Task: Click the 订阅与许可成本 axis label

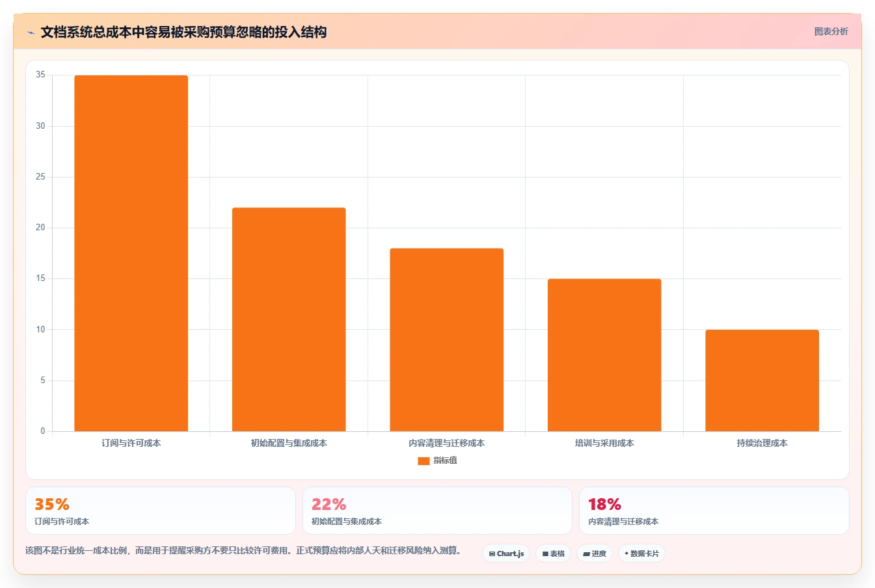Action: [131, 443]
